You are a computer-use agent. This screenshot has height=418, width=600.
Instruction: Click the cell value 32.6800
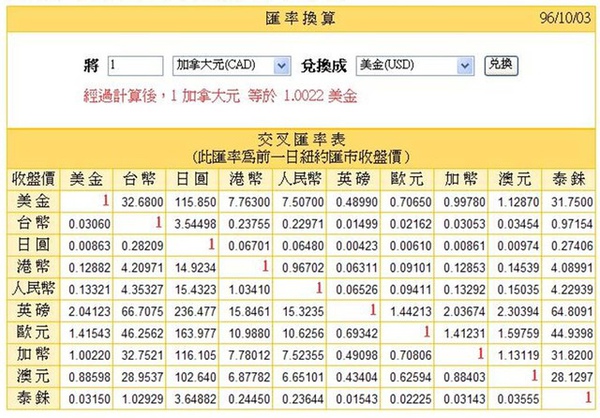coord(142,202)
